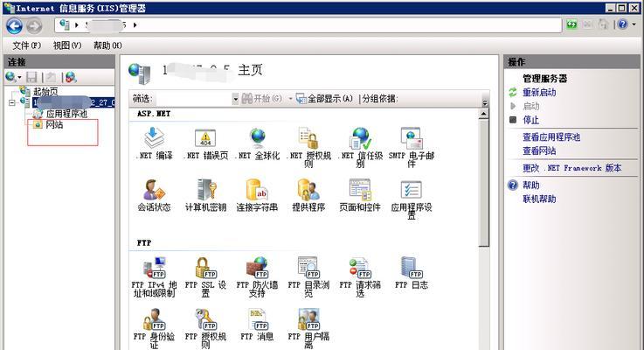Viewport: 644px width, 350px height.
Task: Click the connect globe icon in 连接 toolbar
Action: point(11,77)
